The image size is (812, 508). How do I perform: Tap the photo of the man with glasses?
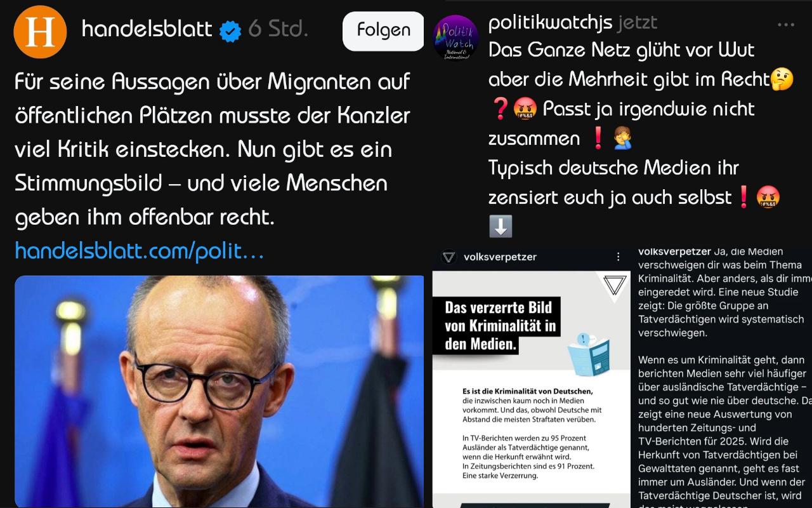click(219, 391)
